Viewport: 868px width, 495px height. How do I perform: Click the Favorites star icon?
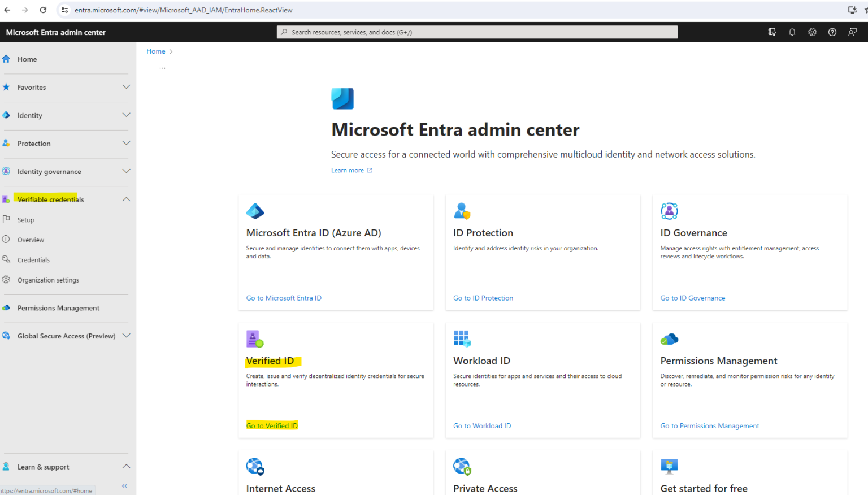[x=6, y=87]
